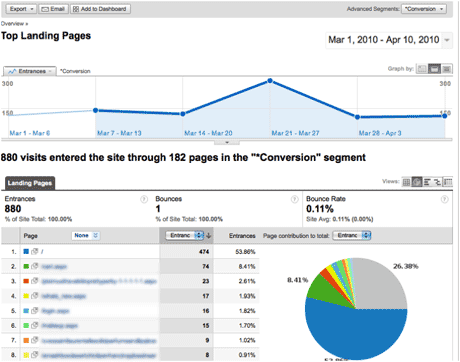Screen dimensions: 460x362
Task: Open help icon for Bounce Rate metric
Action: tap(445, 199)
